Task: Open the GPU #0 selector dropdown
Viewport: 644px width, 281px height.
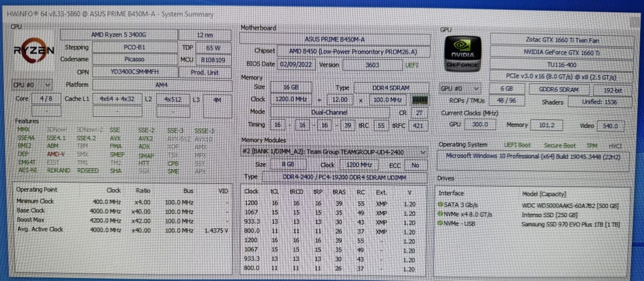Action: tap(460, 89)
